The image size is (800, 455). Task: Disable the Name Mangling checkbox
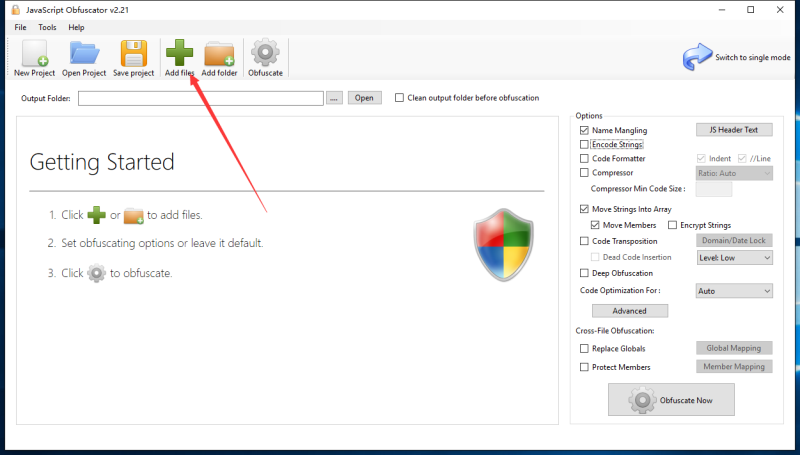coord(584,130)
